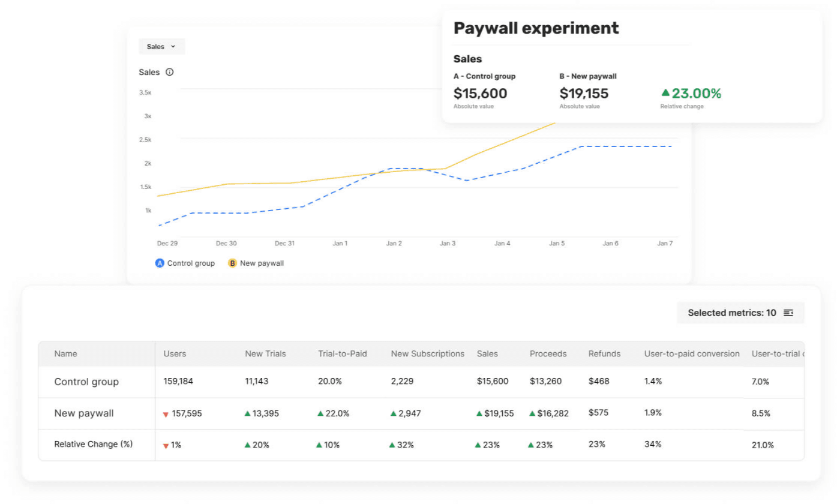Click the New paywall row name
The image size is (840, 504).
83,413
